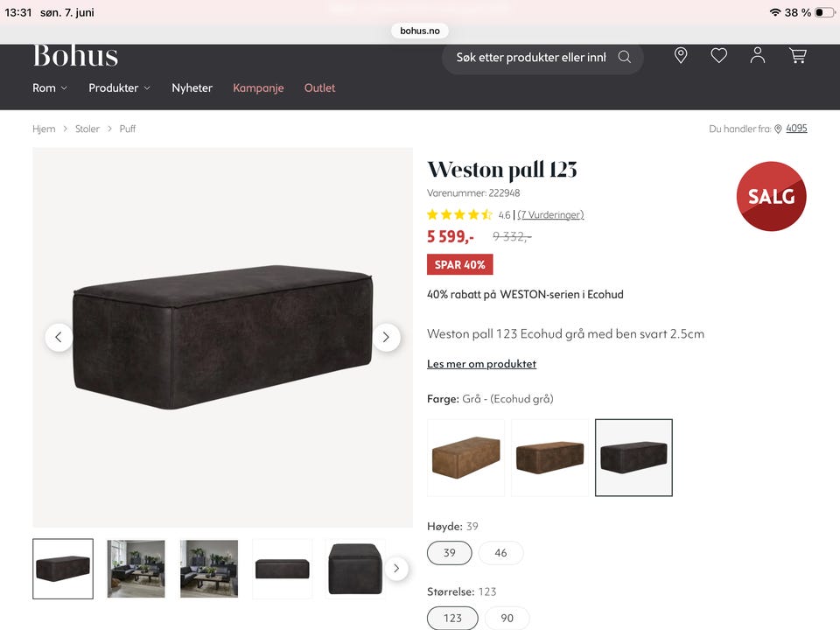Select height option 39
The height and width of the screenshot is (630, 840).
point(450,553)
